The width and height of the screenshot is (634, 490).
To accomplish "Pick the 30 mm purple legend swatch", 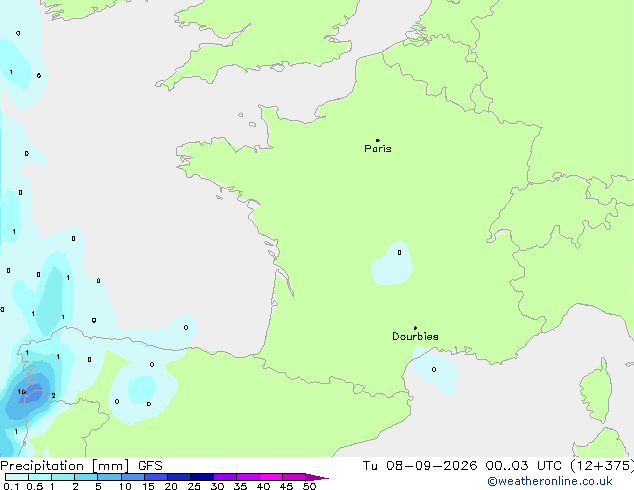I will coord(225,477).
